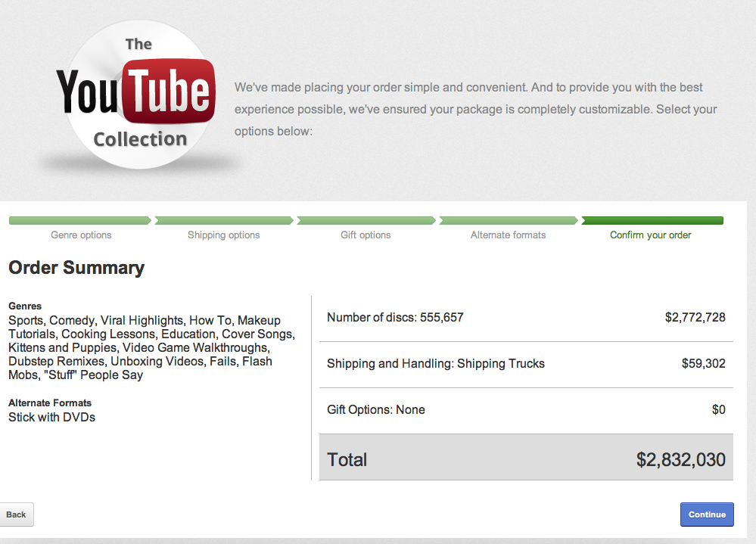Image resolution: width=756 pixels, height=544 pixels.
Task: Switch to the Alternate formats step
Action: 509,235
